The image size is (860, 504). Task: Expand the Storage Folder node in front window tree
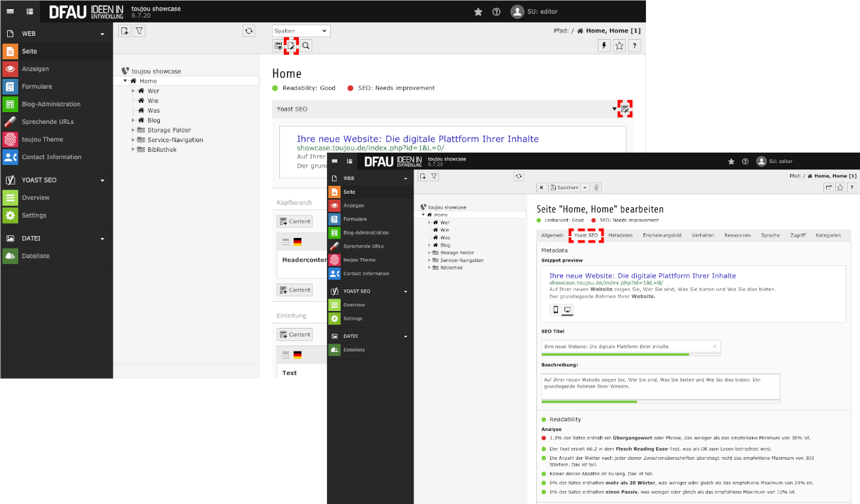(x=430, y=252)
